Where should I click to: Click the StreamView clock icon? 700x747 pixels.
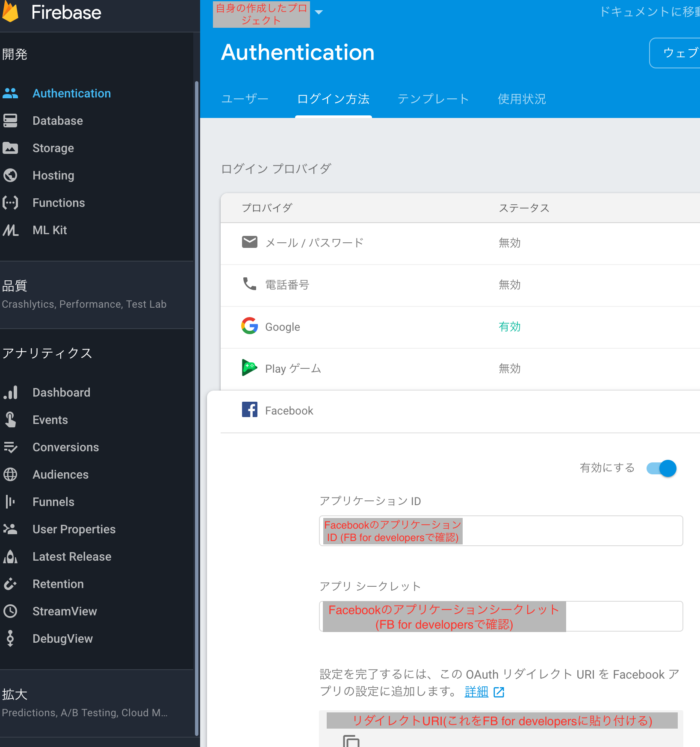point(10,611)
